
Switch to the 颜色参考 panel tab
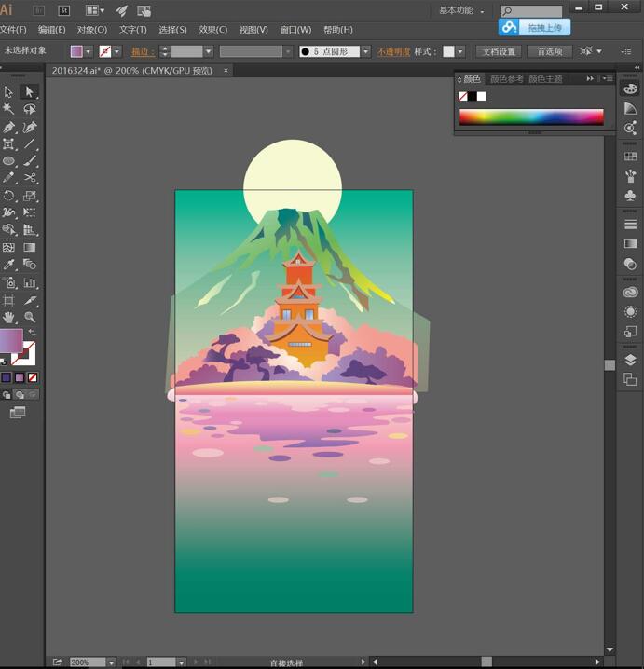point(507,79)
